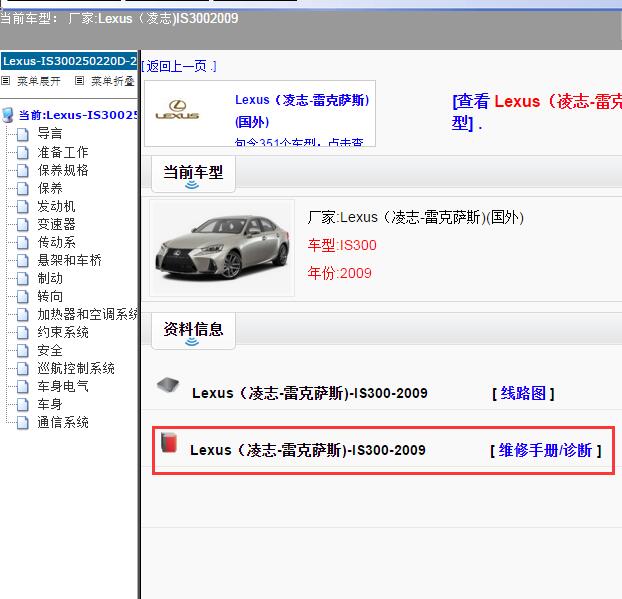Click the page icon beside 通信系统
This screenshot has width=622, height=599.
click(23, 423)
